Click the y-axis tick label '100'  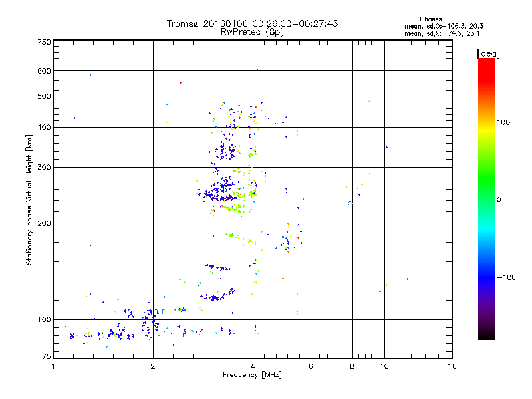pos(44,320)
